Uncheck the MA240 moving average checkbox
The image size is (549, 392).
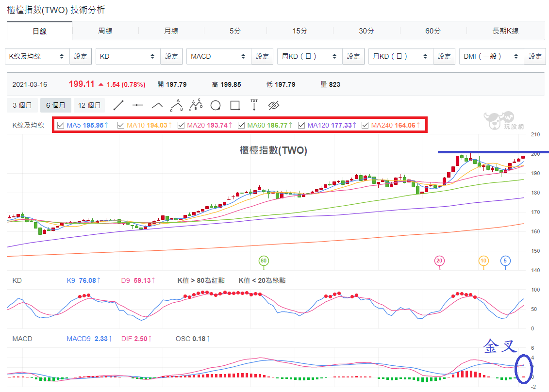coord(365,125)
